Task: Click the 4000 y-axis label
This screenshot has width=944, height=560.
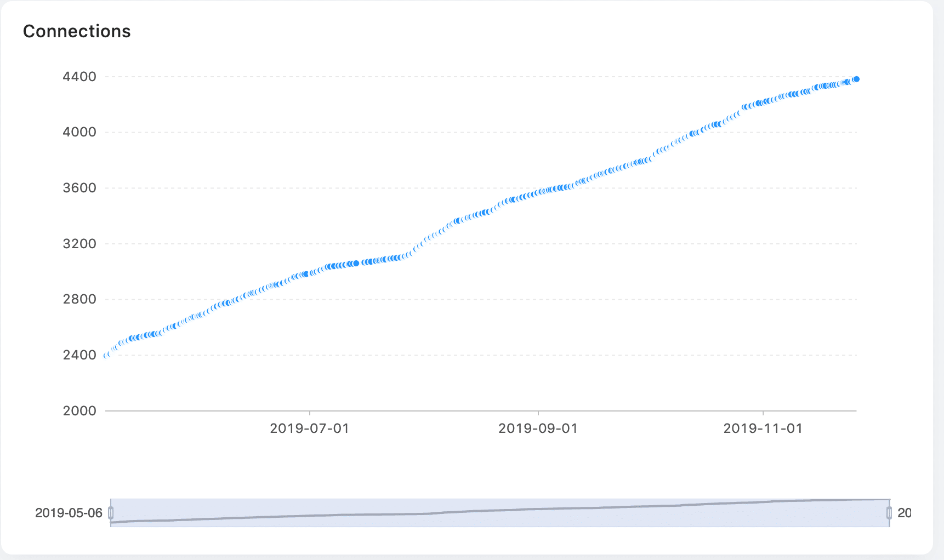Action: tap(79, 132)
